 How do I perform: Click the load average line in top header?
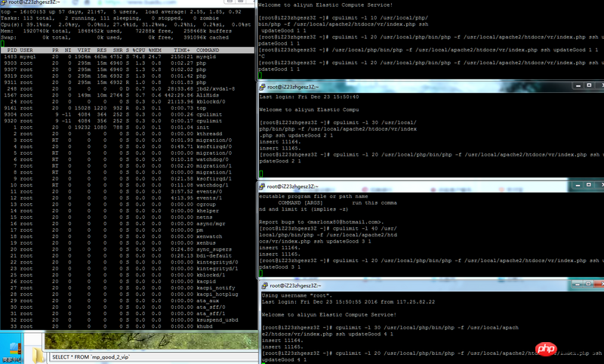pos(121,12)
